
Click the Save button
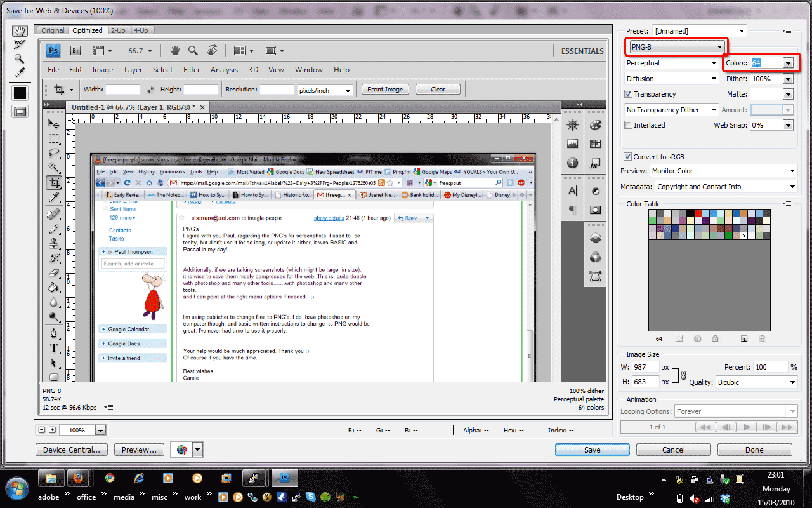click(592, 450)
